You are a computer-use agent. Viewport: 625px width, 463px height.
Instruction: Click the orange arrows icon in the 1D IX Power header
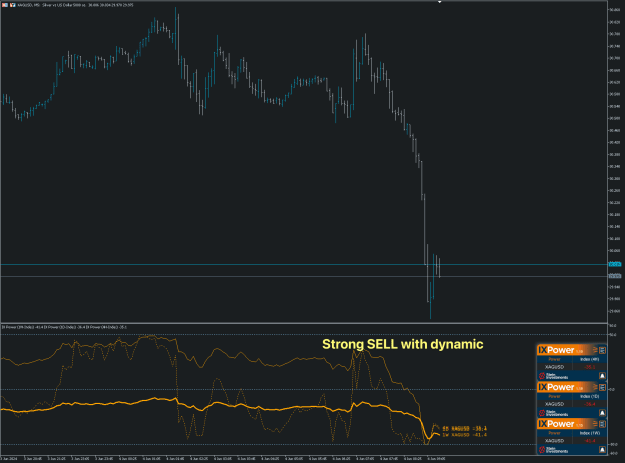pyautogui.click(x=595, y=387)
